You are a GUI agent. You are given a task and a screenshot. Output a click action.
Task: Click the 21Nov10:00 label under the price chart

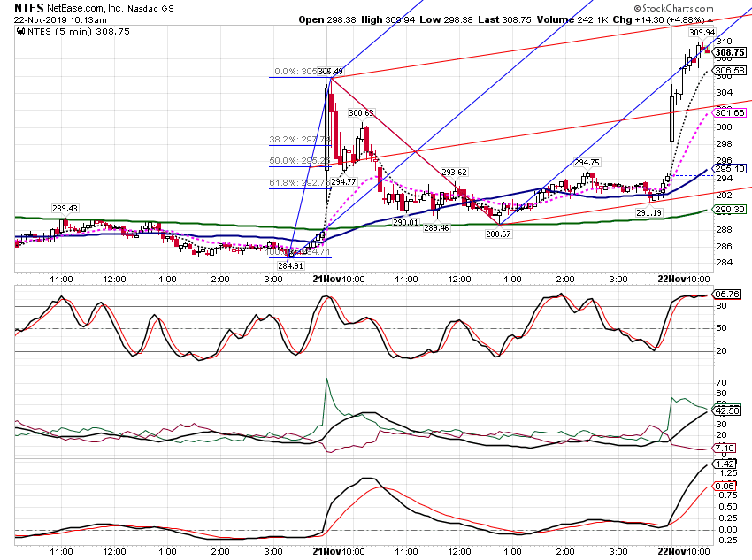pyautogui.click(x=339, y=279)
